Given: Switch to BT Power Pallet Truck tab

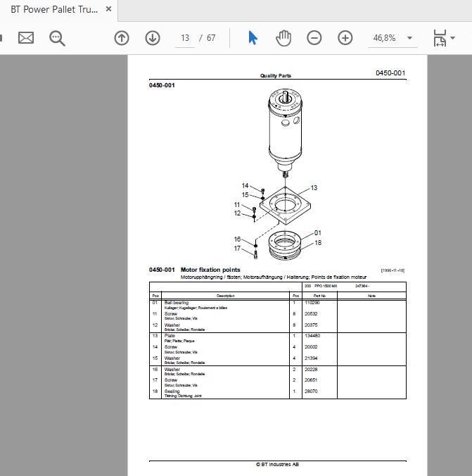Looking at the screenshot, I should (x=54, y=9).
